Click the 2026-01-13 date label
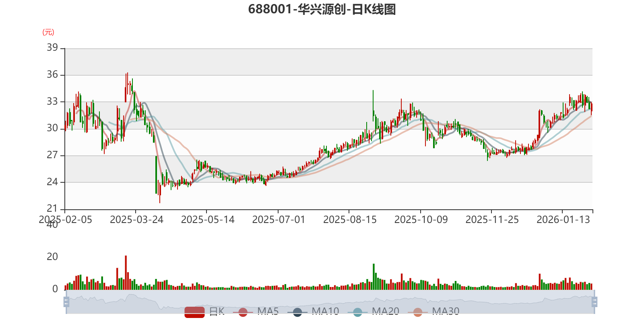 [563, 220]
